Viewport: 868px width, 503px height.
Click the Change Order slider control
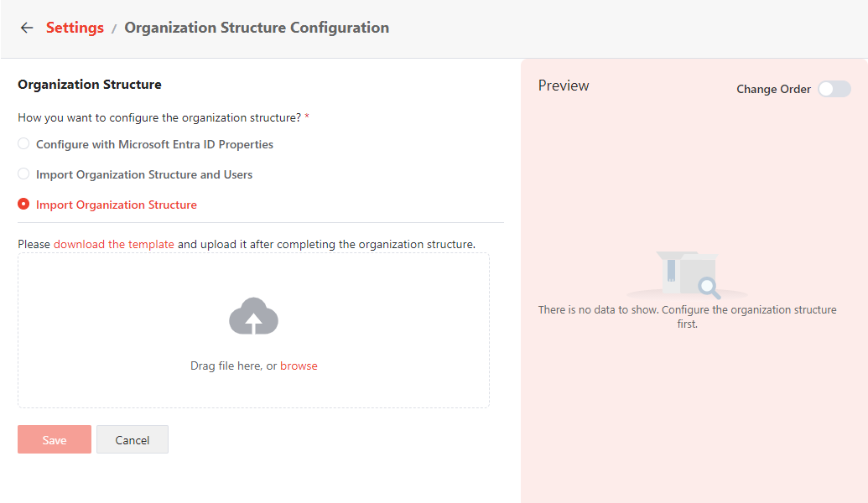point(834,89)
